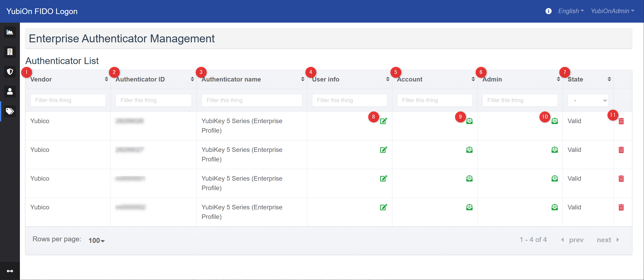Focus the User info filter field

pos(350,100)
